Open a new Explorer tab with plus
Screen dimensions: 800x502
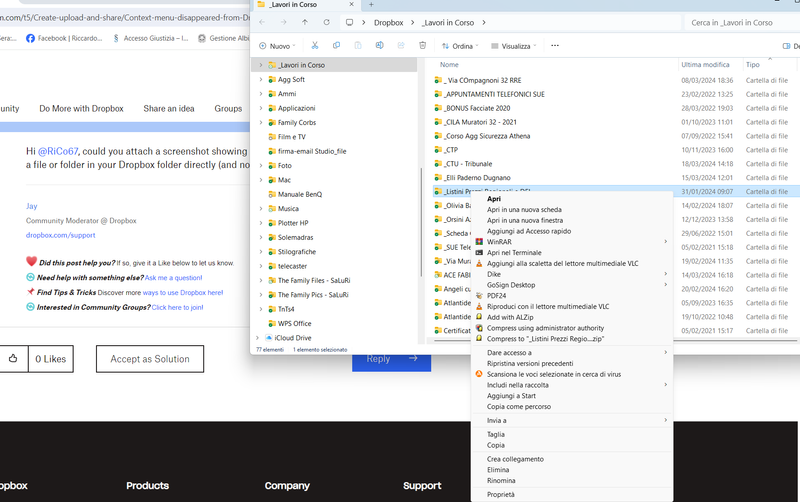point(371,5)
